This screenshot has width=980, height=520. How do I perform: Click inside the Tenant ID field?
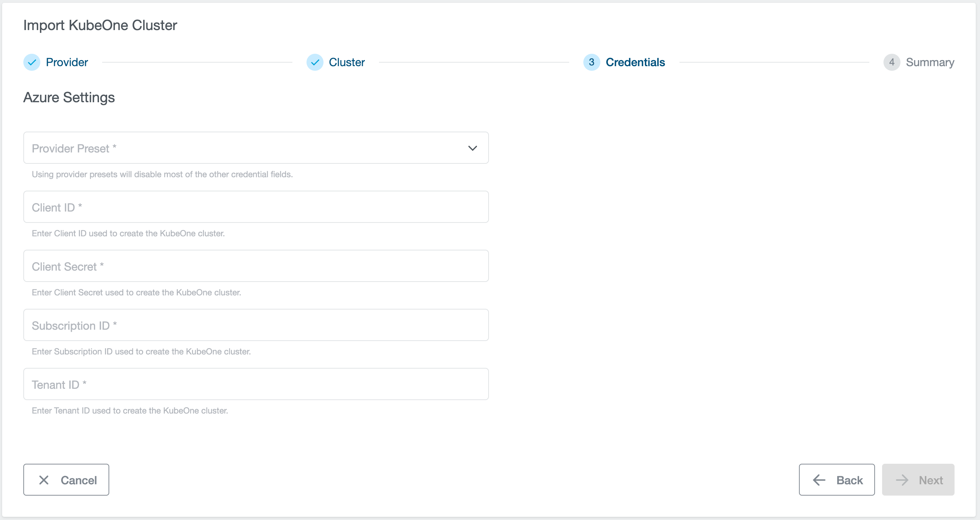[256, 384]
